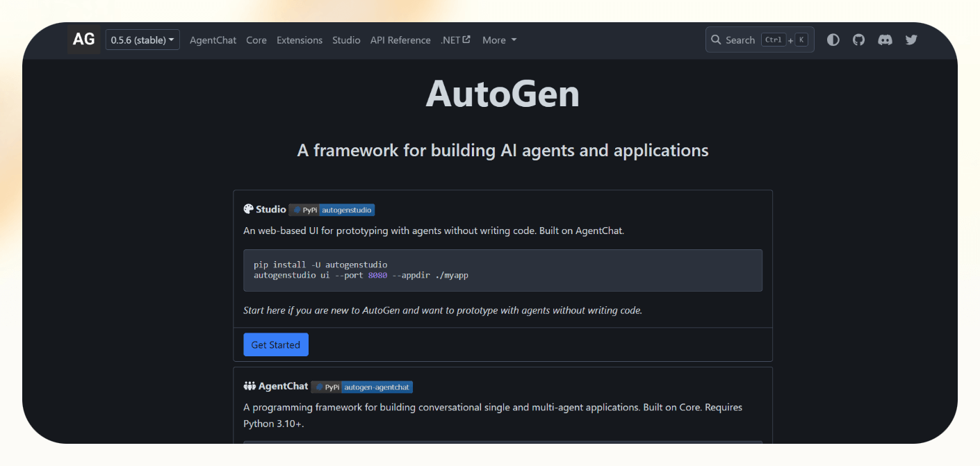Viewport: 980px width, 466px height.
Task: Click the Studio card heading text
Action: tap(271, 209)
